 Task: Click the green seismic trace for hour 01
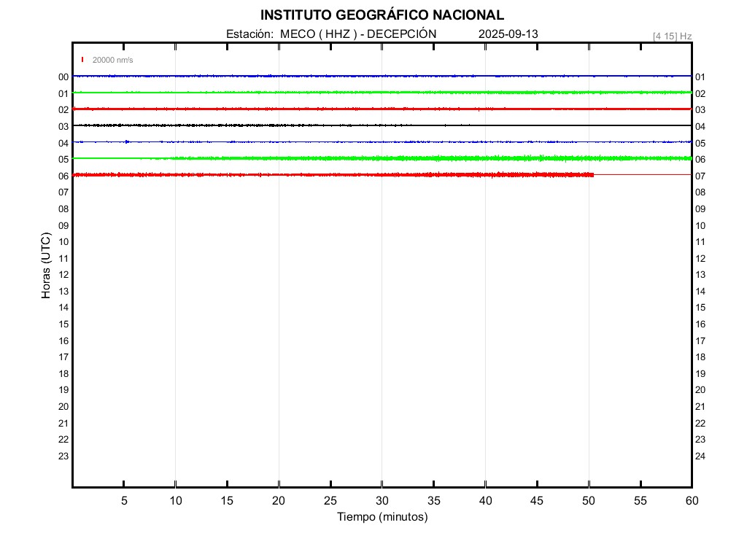click(382, 93)
